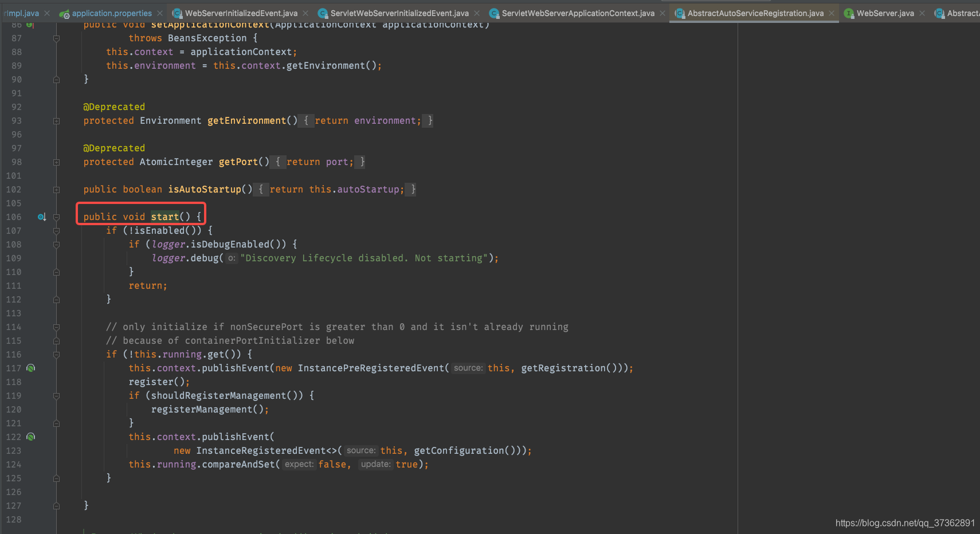
Task: Click line number 106 in gutter
Action: tap(14, 217)
